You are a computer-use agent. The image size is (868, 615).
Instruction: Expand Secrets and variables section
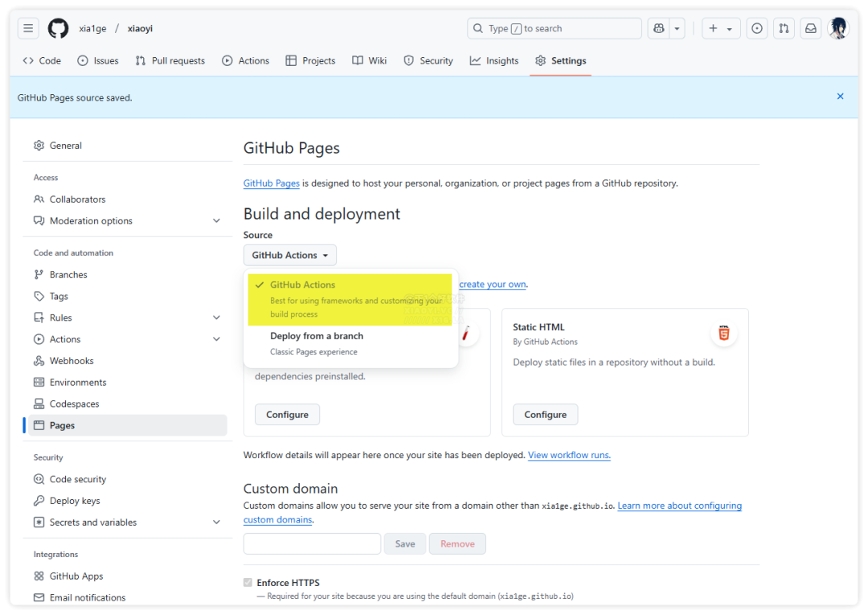[x=216, y=523]
